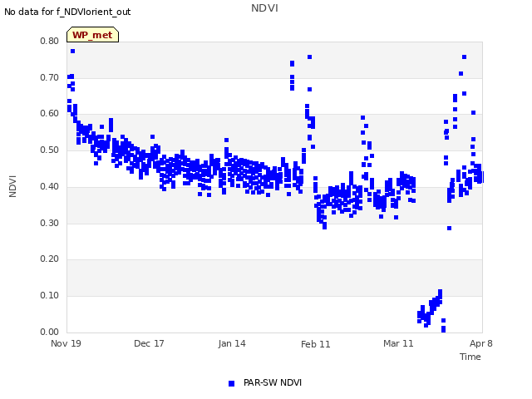Click the NDVI chart title
Viewport: 532px width, 399px height.
264,8
